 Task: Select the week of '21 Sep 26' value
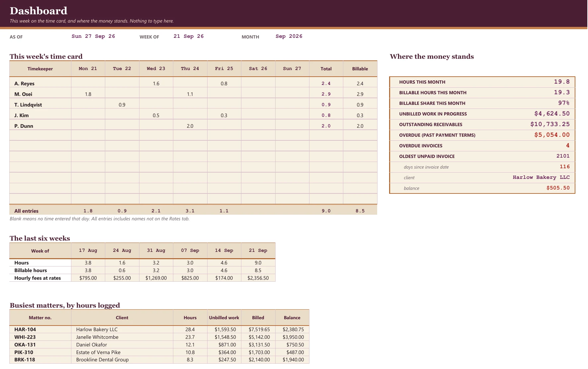pos(189,36)
